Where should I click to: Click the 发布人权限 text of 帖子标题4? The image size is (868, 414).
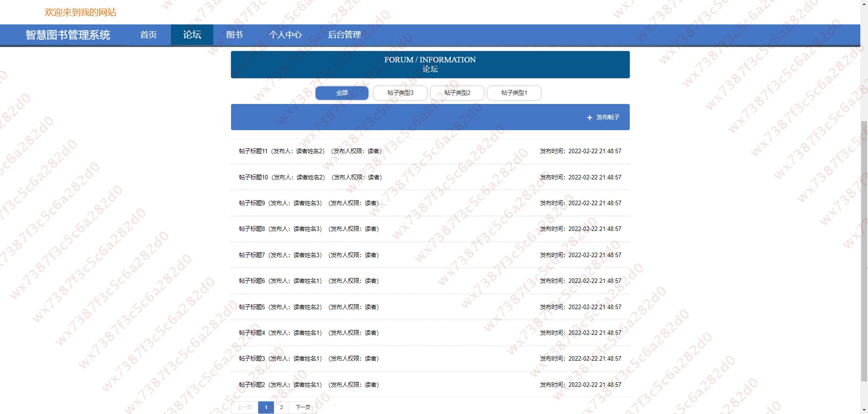pyautogui.click(x=354, y=333)
